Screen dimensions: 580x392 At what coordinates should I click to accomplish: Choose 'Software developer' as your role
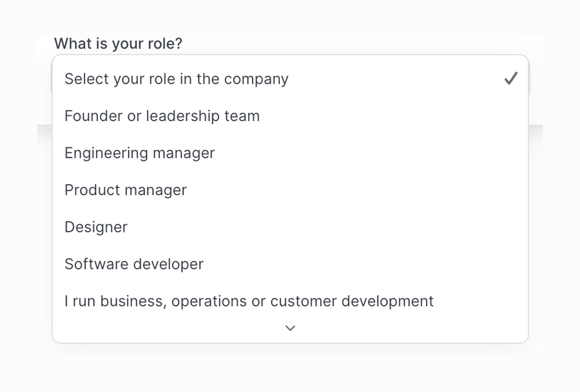click(x=134, y=264)
